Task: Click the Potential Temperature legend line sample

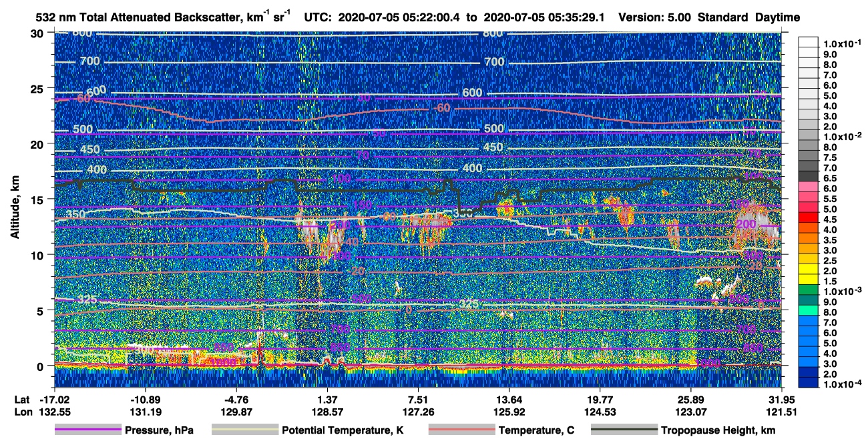Action: [244, 430]
